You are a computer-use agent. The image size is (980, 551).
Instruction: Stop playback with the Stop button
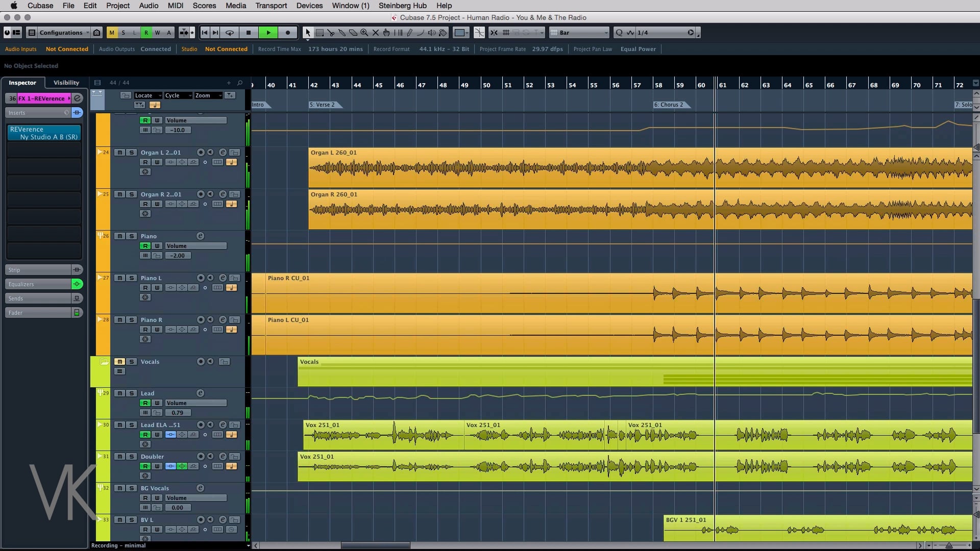coord(249,33)
